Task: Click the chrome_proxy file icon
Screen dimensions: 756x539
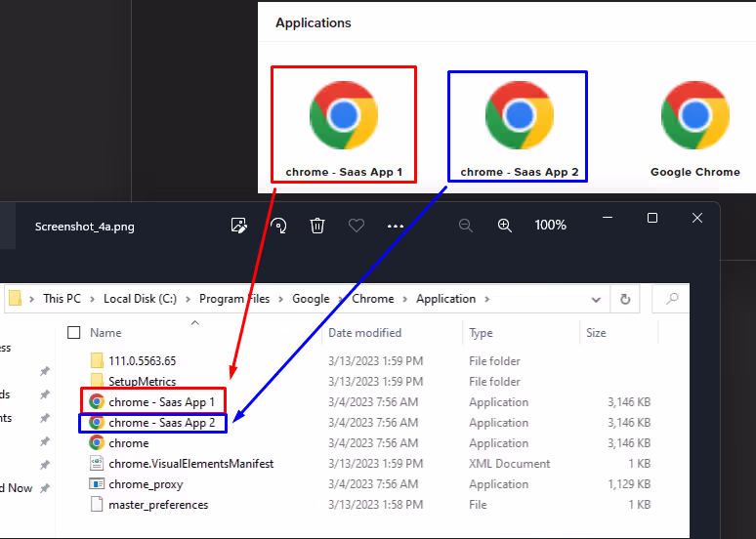Action: pos(97,484)
